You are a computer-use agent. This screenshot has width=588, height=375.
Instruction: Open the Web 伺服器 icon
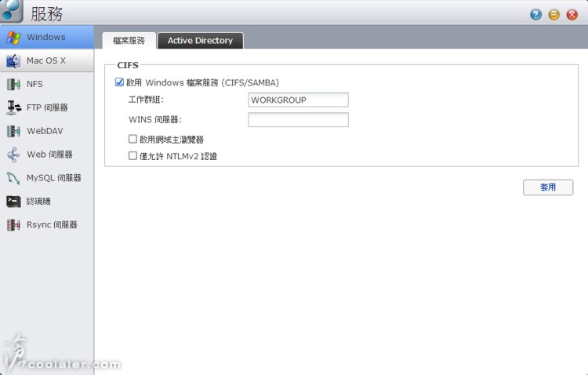tap(13, 155)
